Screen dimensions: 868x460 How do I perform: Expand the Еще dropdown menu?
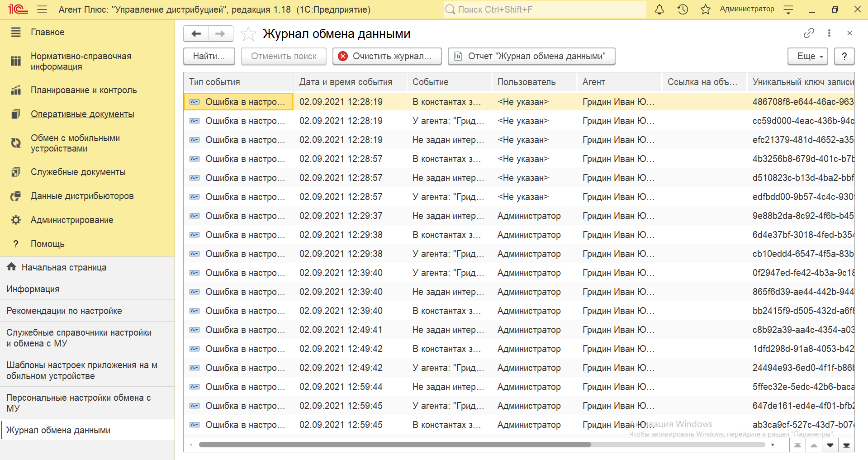pyautogui.click(x=808, y=56)
